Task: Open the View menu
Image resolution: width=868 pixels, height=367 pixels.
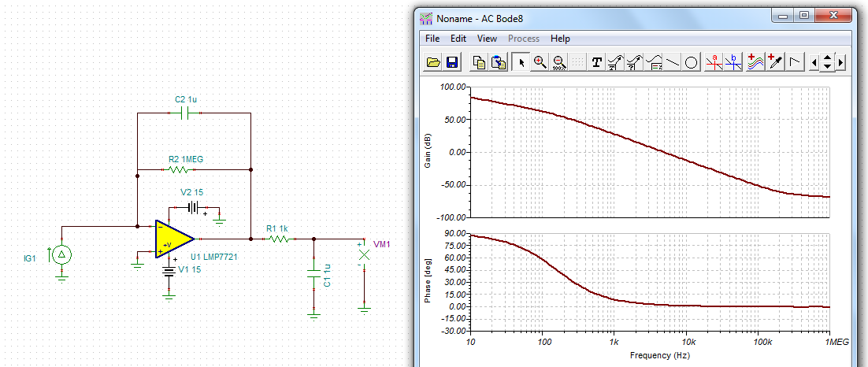Action: [487, 39]
